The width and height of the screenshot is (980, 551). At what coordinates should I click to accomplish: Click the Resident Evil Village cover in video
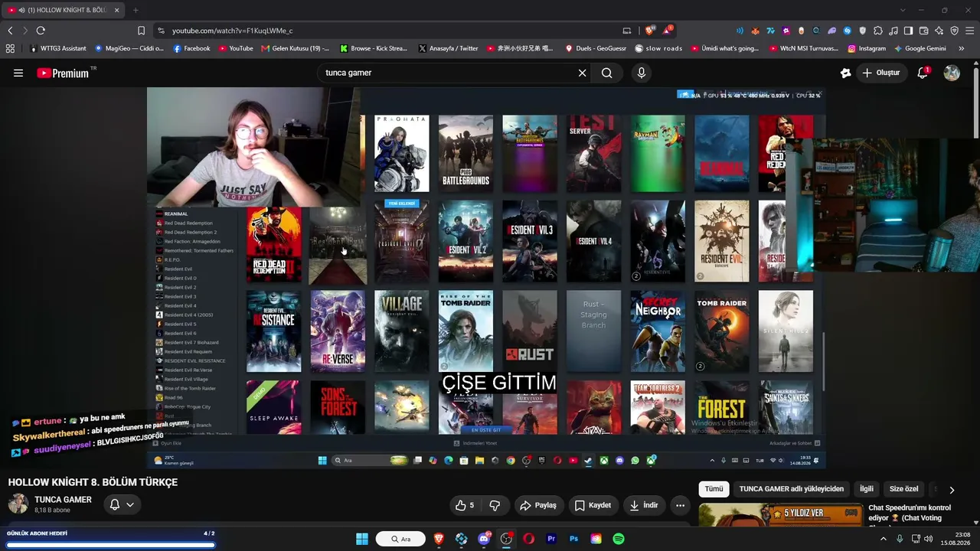click(x=401, y=331)
